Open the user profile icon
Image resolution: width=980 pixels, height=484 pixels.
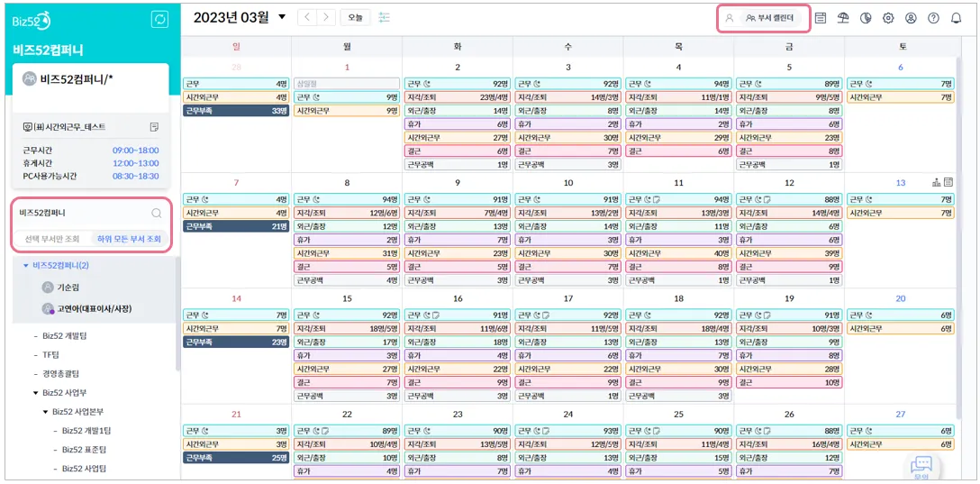[911, 18]
